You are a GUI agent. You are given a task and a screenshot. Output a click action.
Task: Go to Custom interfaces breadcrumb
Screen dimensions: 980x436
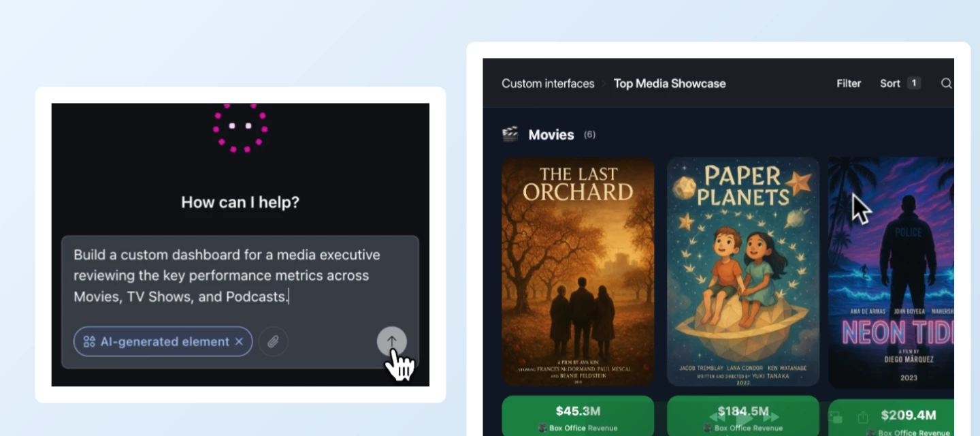tap(548, 83)
